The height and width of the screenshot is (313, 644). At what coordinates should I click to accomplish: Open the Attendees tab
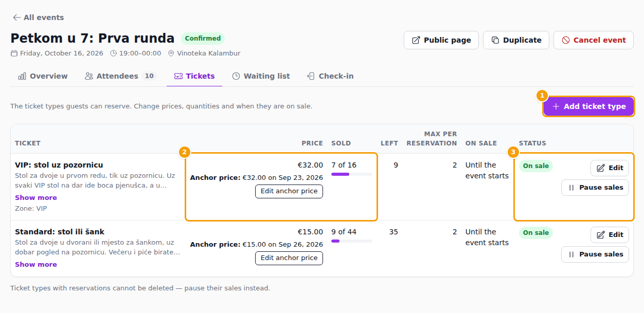(120, 76)
